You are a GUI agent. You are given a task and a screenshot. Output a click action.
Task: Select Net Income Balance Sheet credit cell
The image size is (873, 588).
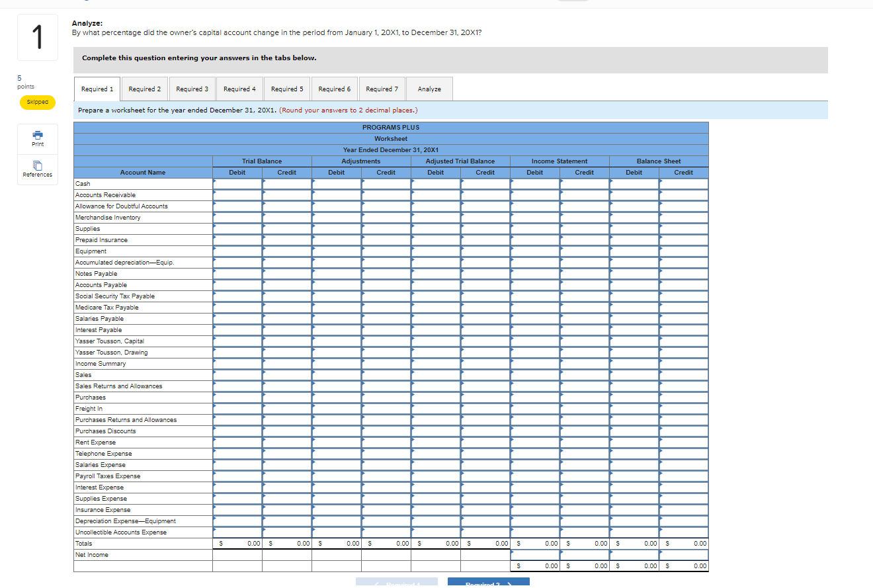point(684,555)
